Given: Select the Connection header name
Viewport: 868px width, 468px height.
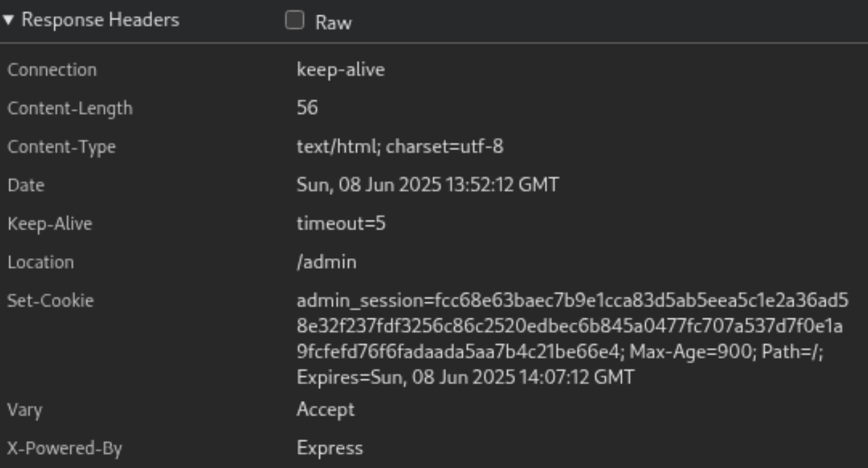Looking at the screenshot, I should point(52,70).
